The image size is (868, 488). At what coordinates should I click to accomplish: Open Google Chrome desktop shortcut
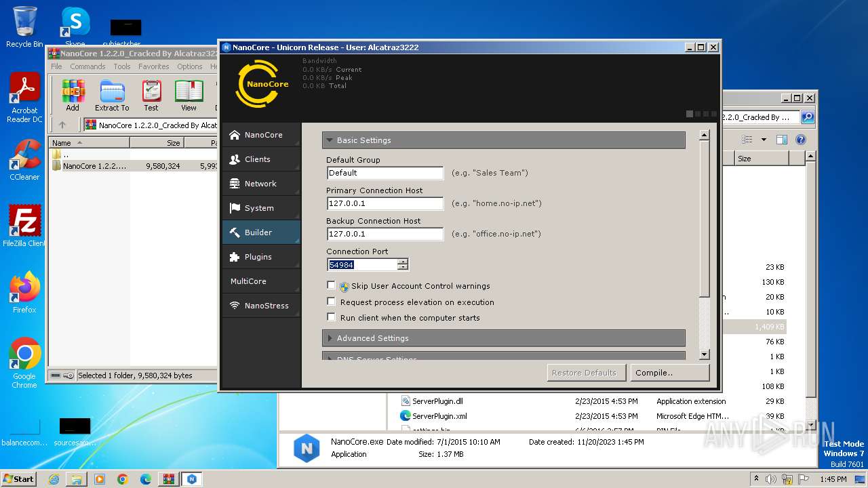coord(24,363)
